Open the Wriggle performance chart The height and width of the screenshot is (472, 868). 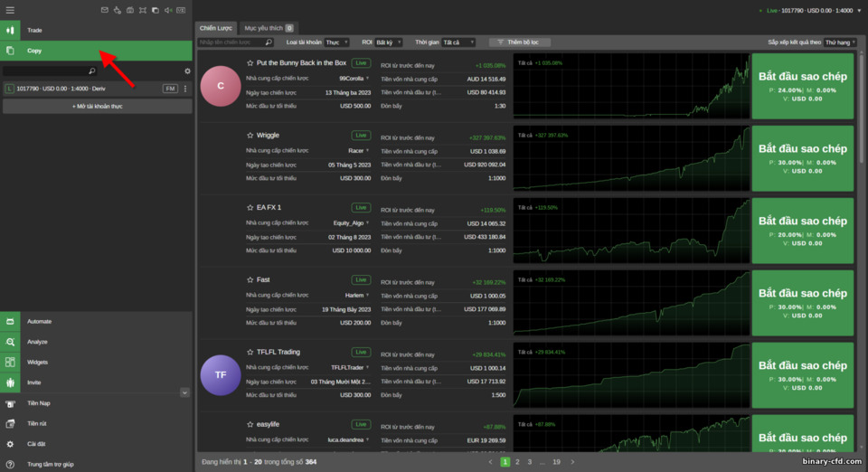click(x=632, y=158)
